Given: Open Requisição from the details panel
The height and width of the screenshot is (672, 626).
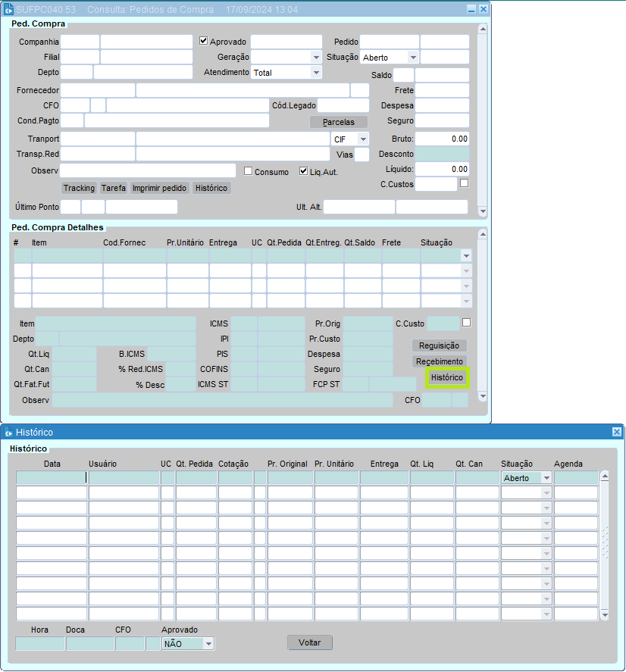Looking at the screenshot, I should click(439, 345).
